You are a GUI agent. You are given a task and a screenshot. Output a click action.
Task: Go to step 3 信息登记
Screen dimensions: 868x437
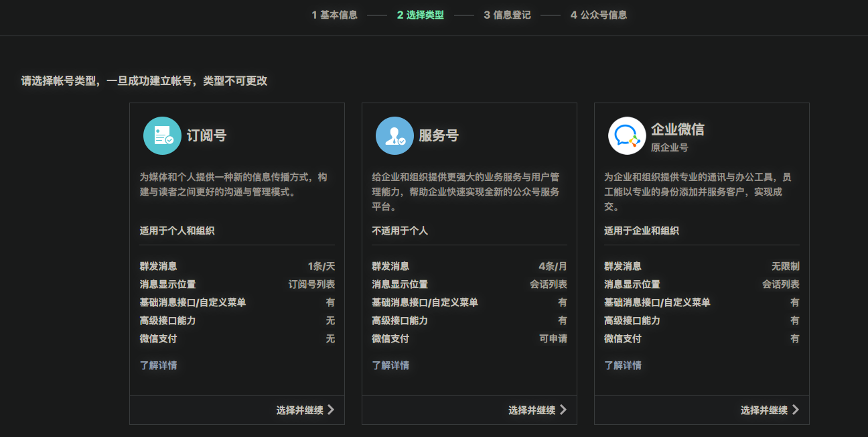coord(507,15)
